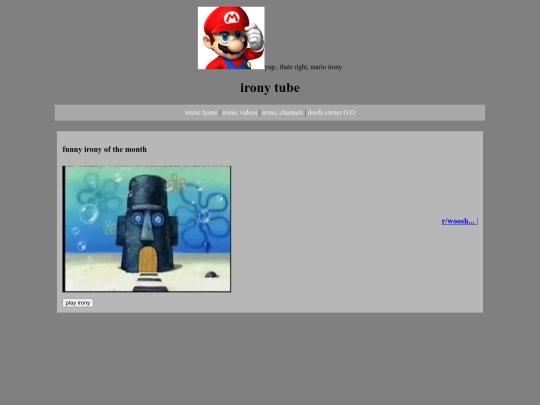Click the irony tube heading
Screen dimensions: 540x405
(x=270, y=87)
